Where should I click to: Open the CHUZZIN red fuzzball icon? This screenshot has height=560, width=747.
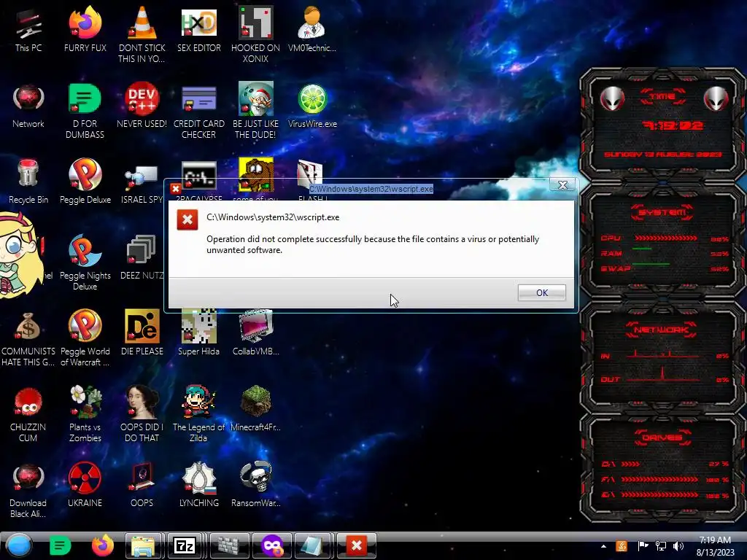28,414
